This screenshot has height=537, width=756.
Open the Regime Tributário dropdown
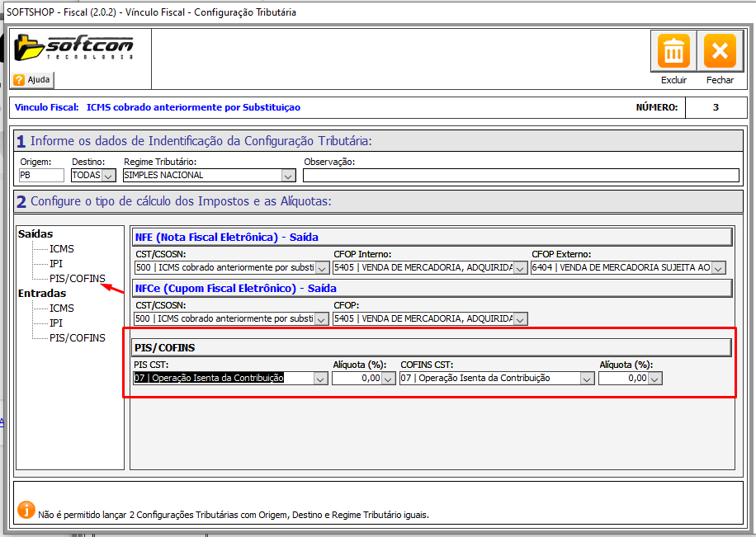click(287, 176)
